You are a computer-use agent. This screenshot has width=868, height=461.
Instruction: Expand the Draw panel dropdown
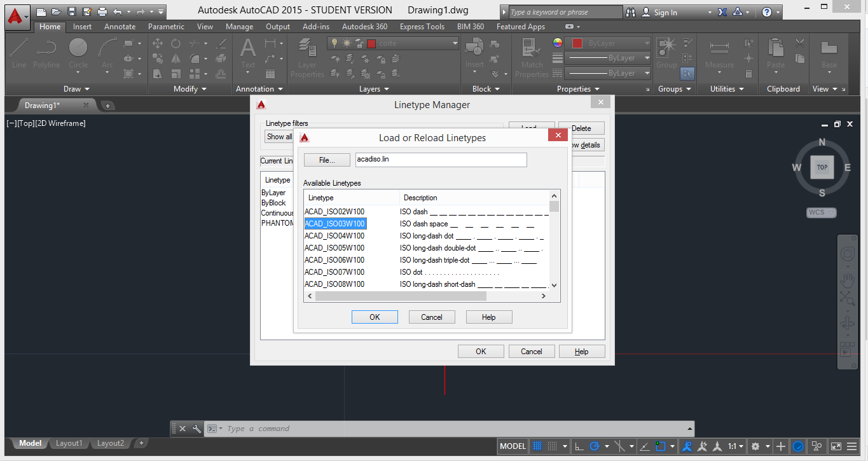click(x=77, y=89)
